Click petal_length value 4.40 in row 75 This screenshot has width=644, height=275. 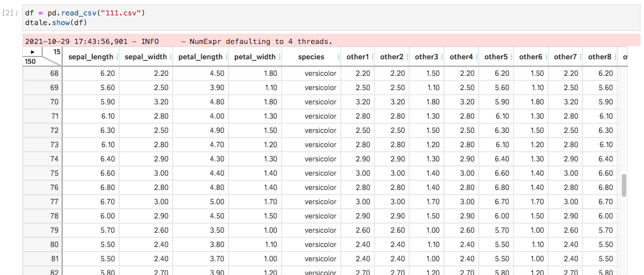(x=217, y=173)
